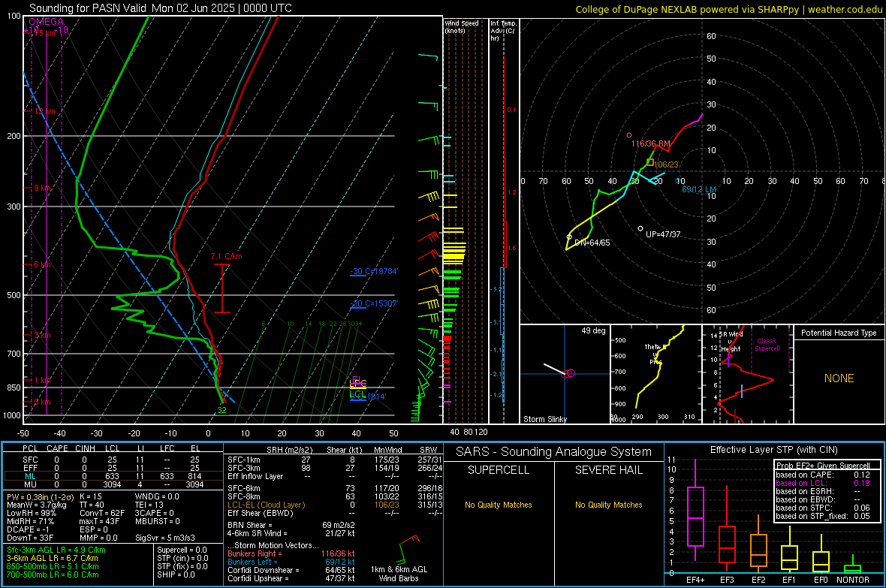This screenshot has height=588, width=886.
Task: Click the red 'Bunkers Right =' row
Action: pos(291,554)
